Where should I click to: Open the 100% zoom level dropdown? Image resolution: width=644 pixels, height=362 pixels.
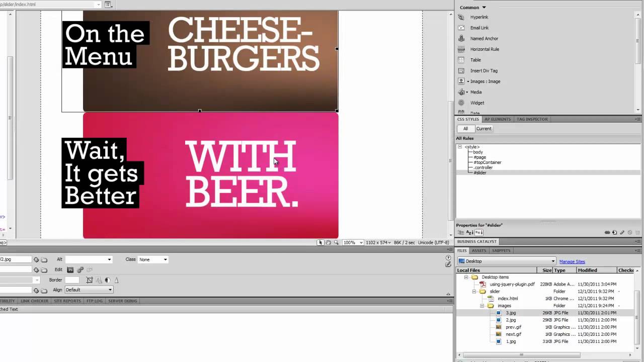point(353,242)
